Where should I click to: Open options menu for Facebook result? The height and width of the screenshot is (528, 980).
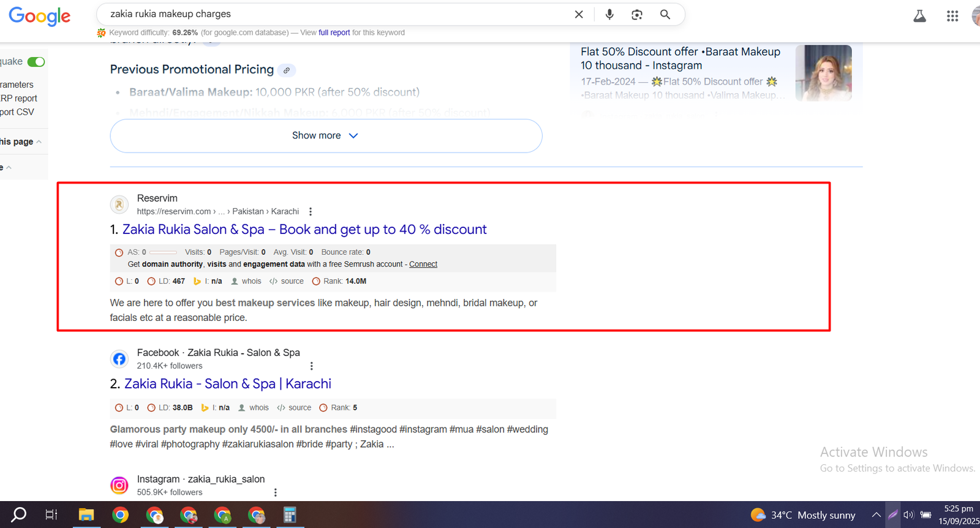(311, 366)
